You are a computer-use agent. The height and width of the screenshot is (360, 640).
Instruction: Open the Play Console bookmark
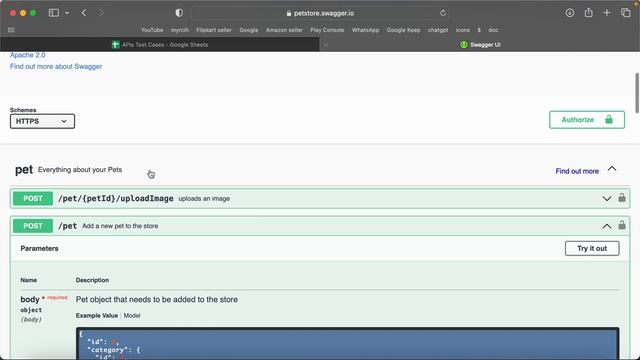[327, 30]
